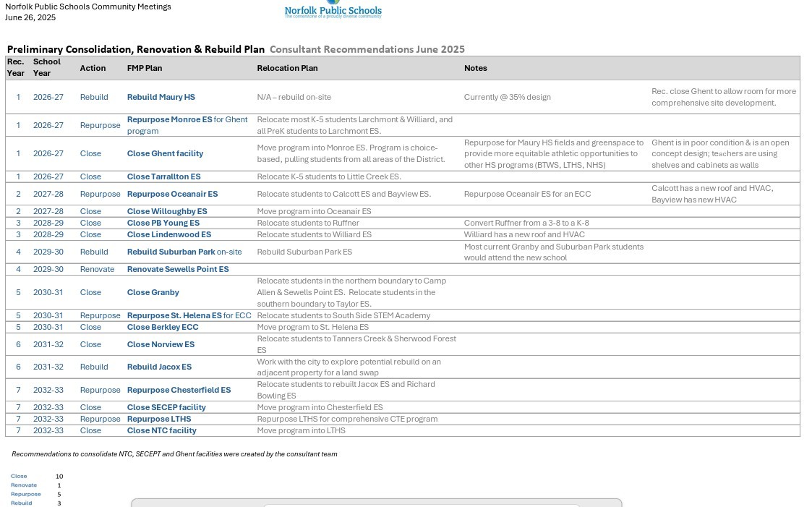Select the 'Repurpose LTHS' FMP Plan cell
This screenshot has width=812, height=507.
click(x=159, y=419)
